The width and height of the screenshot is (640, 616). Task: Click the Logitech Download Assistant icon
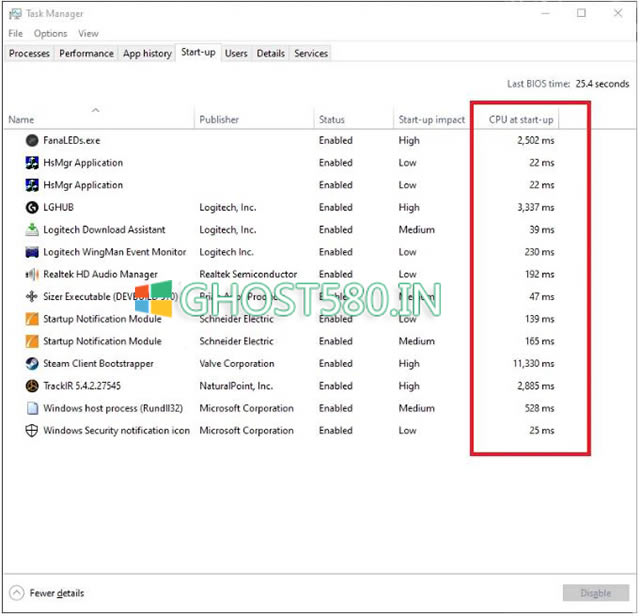[x=32, y=230]
